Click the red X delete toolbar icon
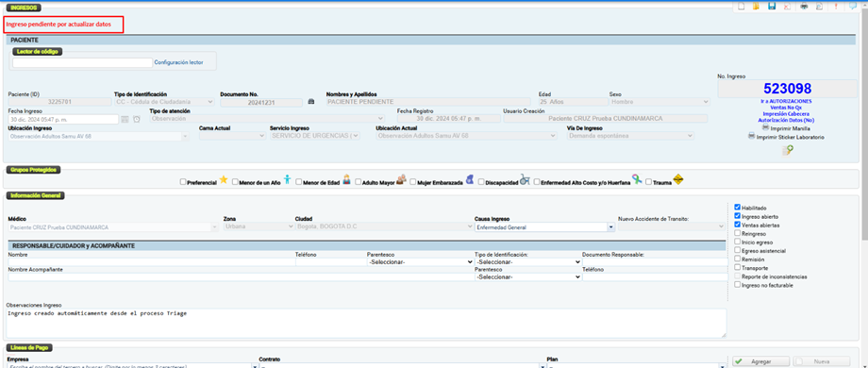This screenshot has height=368, width=868. point(787,6)
